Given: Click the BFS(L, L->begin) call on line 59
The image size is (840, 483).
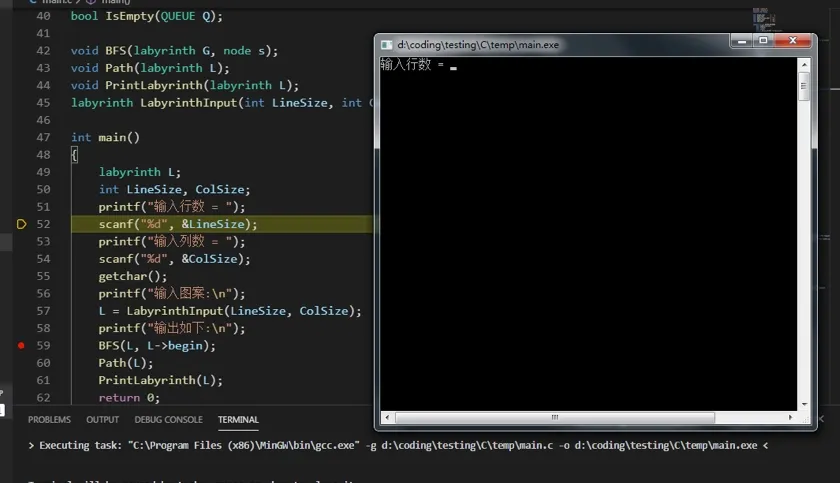Looking at the screenshot, I should [x=157, y=345].
